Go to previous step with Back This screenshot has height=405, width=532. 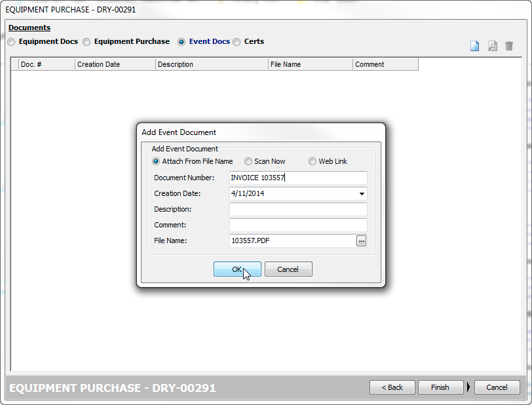[x=392, y=387]
